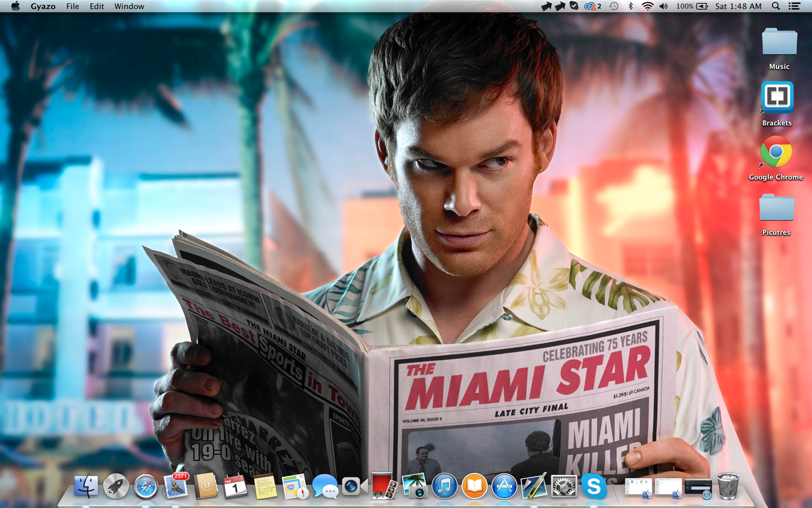812x508 pixels.
Task: Open the Edit menu
Action: point(96,6)
